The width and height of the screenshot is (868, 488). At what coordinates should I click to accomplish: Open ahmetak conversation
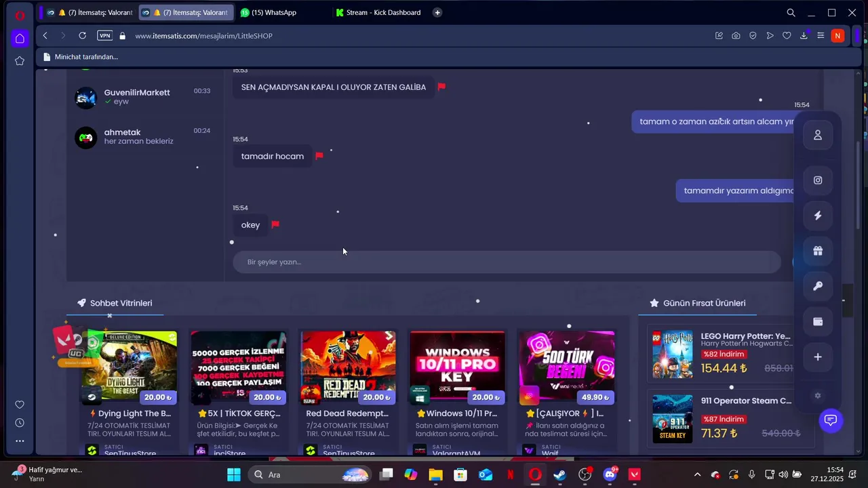(144, 137)
